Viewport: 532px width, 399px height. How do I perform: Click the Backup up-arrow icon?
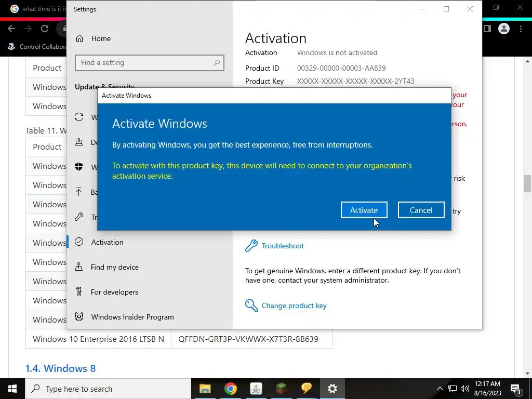[x=79, y=192]
